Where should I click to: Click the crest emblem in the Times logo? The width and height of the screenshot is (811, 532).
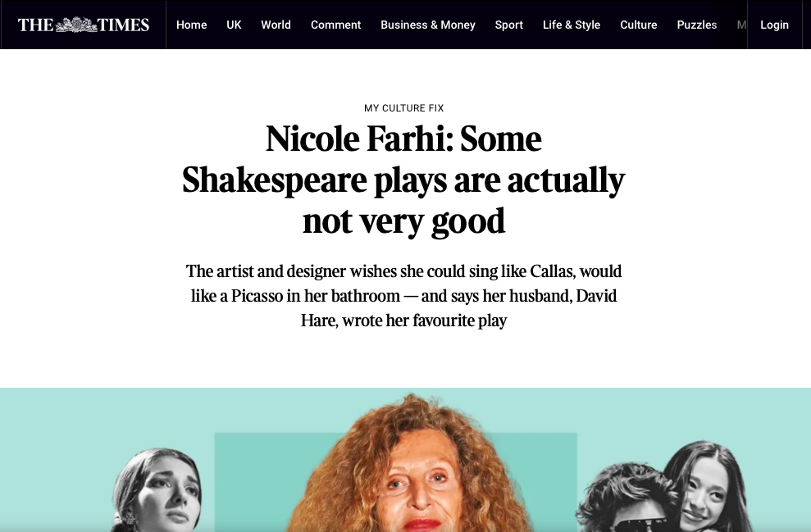tap(76, 25)
